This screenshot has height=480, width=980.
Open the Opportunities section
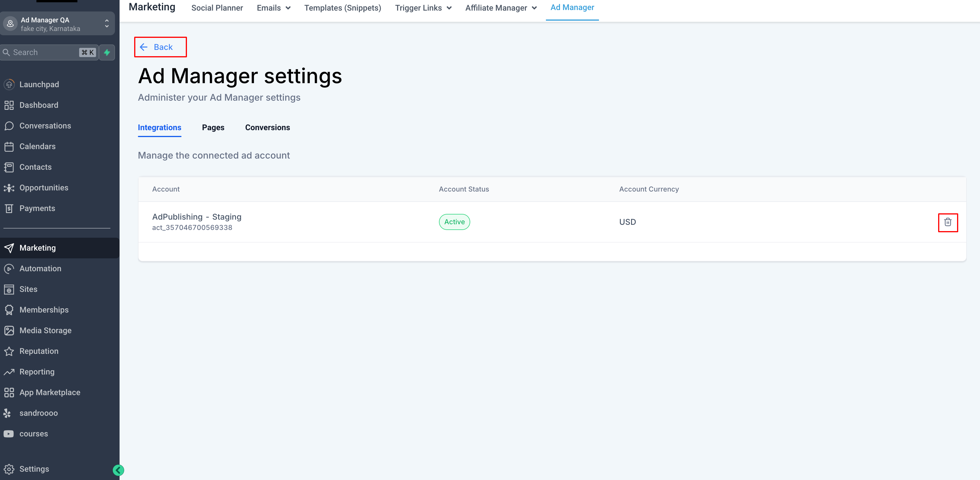click(43, 188)
